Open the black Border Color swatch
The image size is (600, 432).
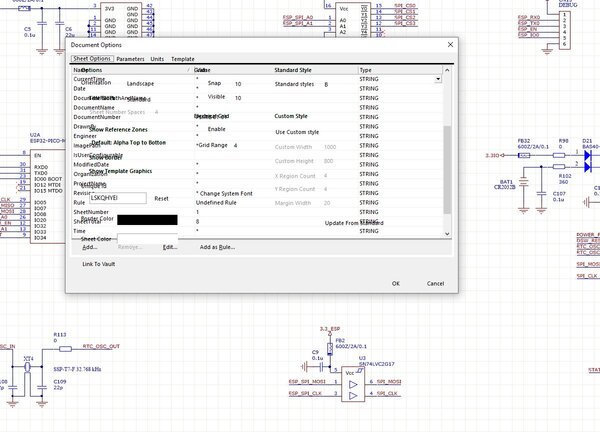point(147,220)
